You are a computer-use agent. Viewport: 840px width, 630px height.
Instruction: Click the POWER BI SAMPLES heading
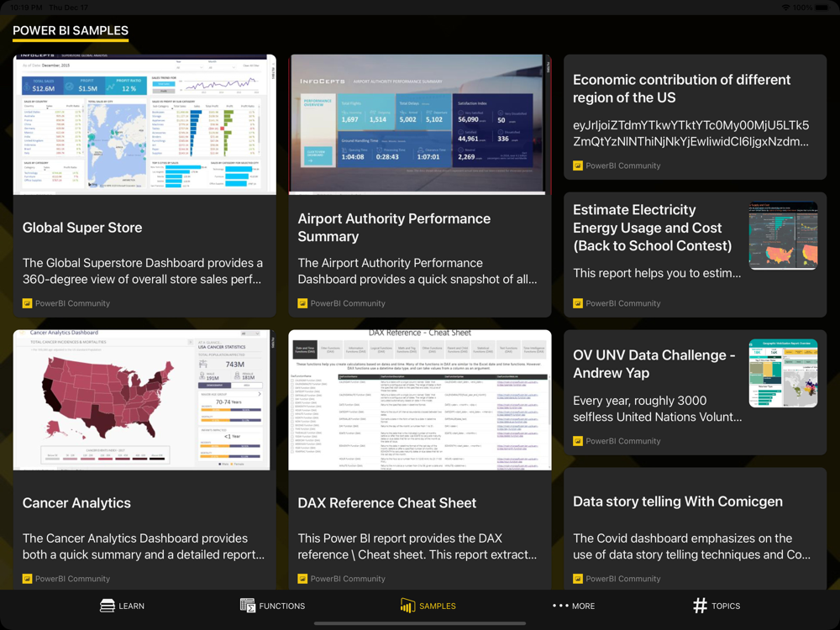(x=71, y=30)
